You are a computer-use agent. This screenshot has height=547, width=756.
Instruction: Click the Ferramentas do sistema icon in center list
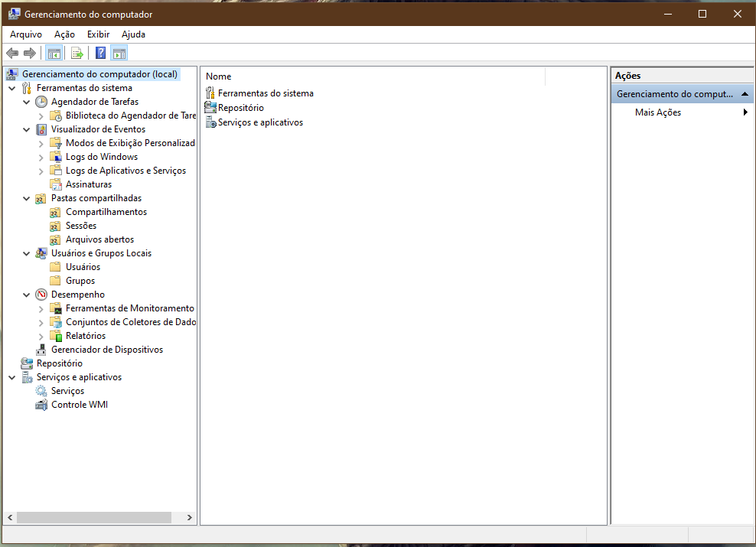[210, 93]
